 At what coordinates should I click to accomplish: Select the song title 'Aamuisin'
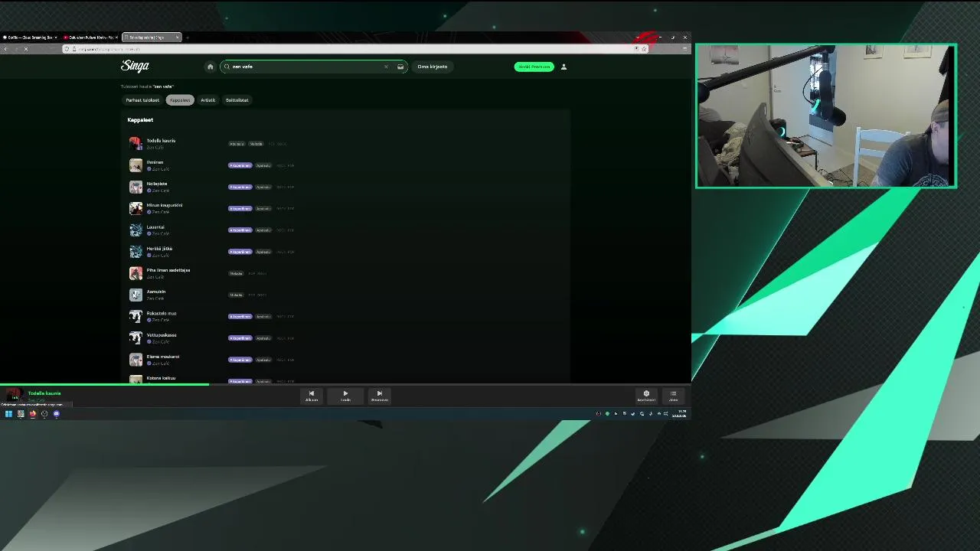[x=156, y=292]
